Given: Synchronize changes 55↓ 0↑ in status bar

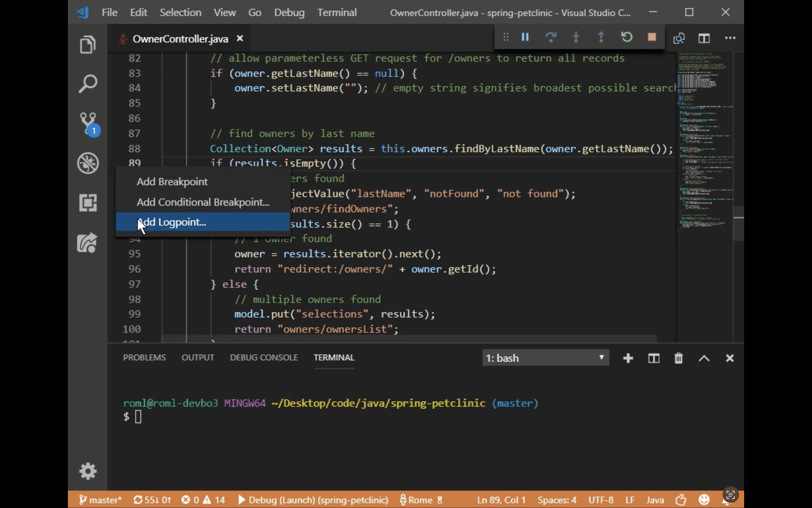Looking at the screenshot, I should [152, 500].
